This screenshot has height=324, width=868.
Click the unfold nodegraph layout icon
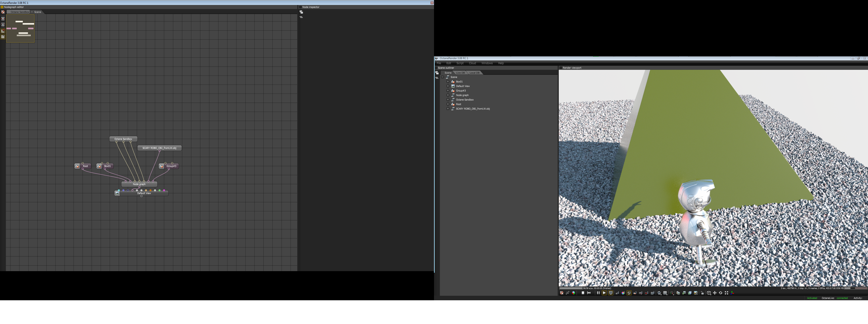[3, 19]
